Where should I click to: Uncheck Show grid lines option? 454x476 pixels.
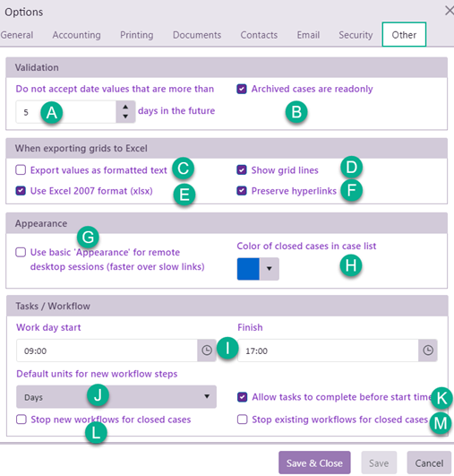point(242,170)
